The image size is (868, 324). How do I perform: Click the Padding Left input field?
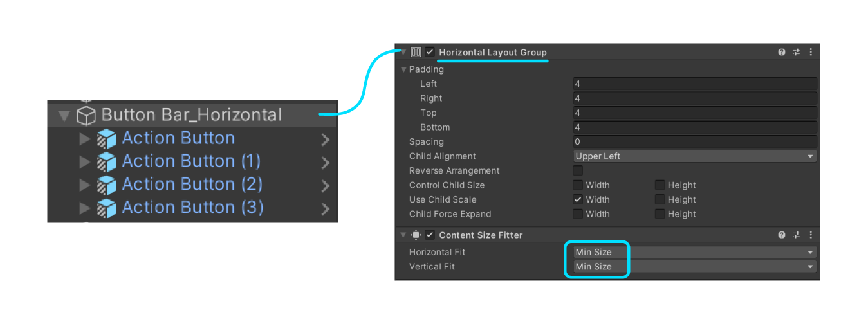[x=695, y=84]
